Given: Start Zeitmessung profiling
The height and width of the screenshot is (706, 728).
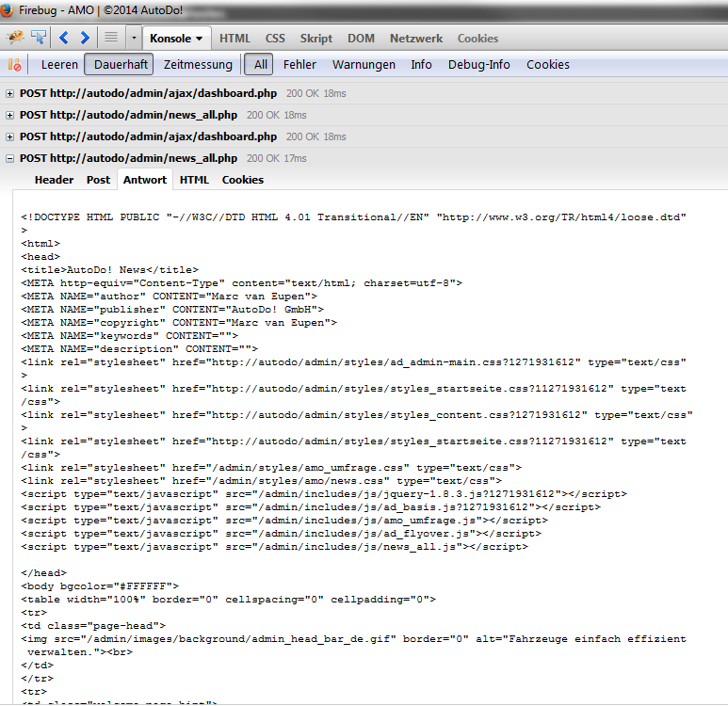Looking at the screenshot, I should [x=198, y=65].
